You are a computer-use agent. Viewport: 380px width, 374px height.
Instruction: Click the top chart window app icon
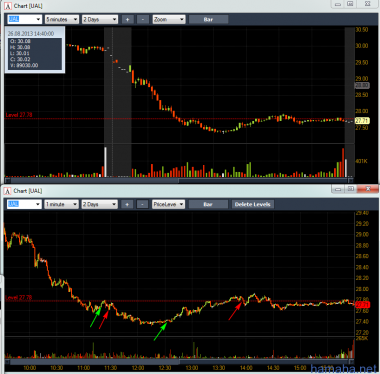pos(8,6)
